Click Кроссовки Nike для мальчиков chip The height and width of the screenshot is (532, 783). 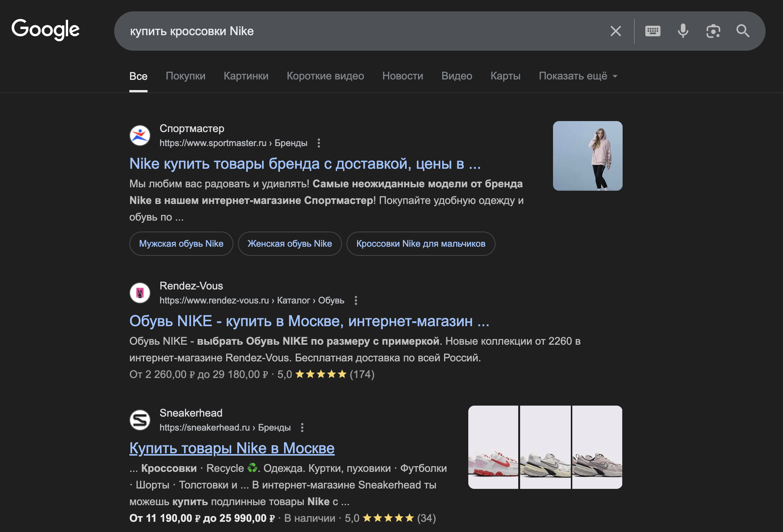pos(421,244)
